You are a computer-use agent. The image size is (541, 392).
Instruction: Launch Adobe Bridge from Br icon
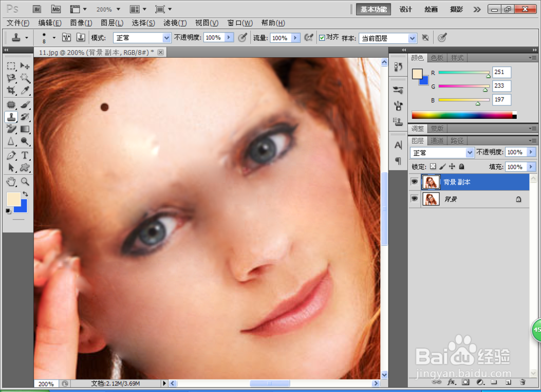(37, 9)
